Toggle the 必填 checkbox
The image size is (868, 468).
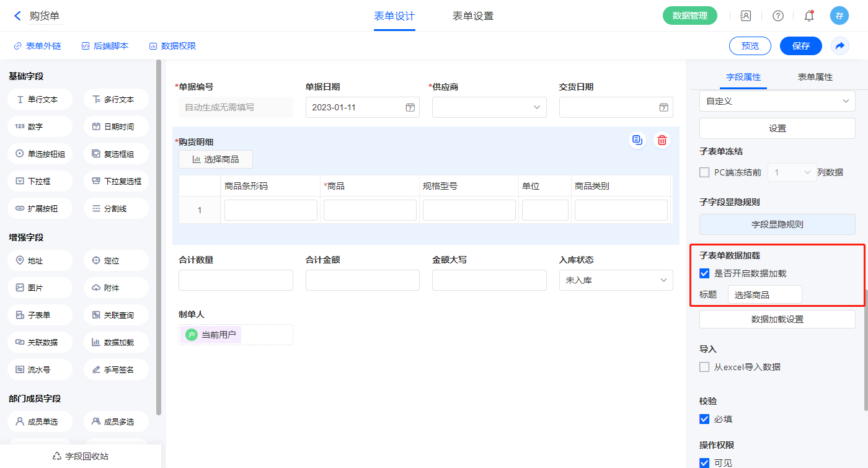[704, 419]
